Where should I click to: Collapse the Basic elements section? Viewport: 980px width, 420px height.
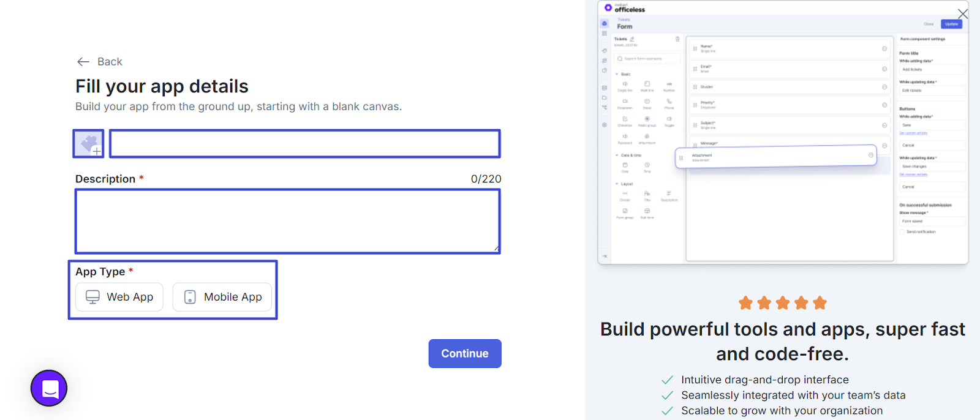click(617, 74)
